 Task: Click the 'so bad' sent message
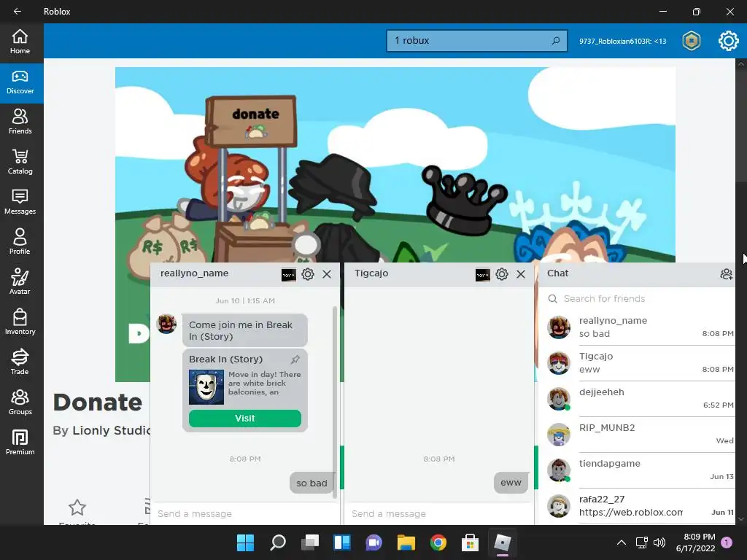pos(312,483)
